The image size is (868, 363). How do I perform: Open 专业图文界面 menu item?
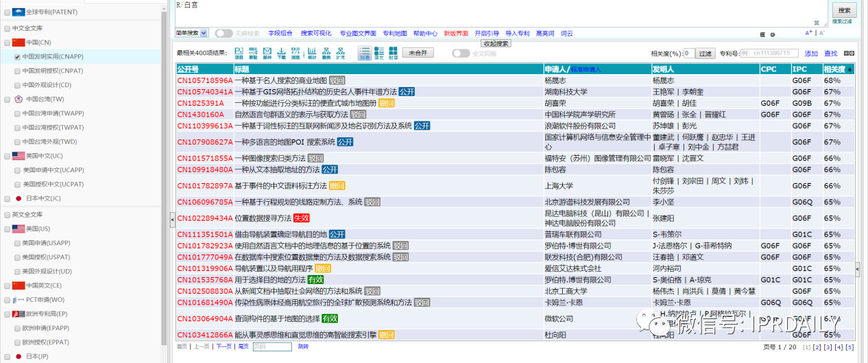click(358, 33)
